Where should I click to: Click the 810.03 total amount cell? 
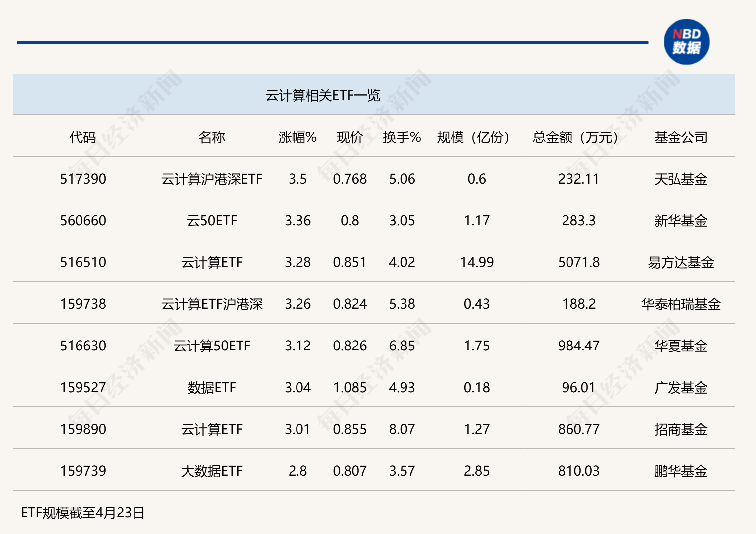pos(579,471)
